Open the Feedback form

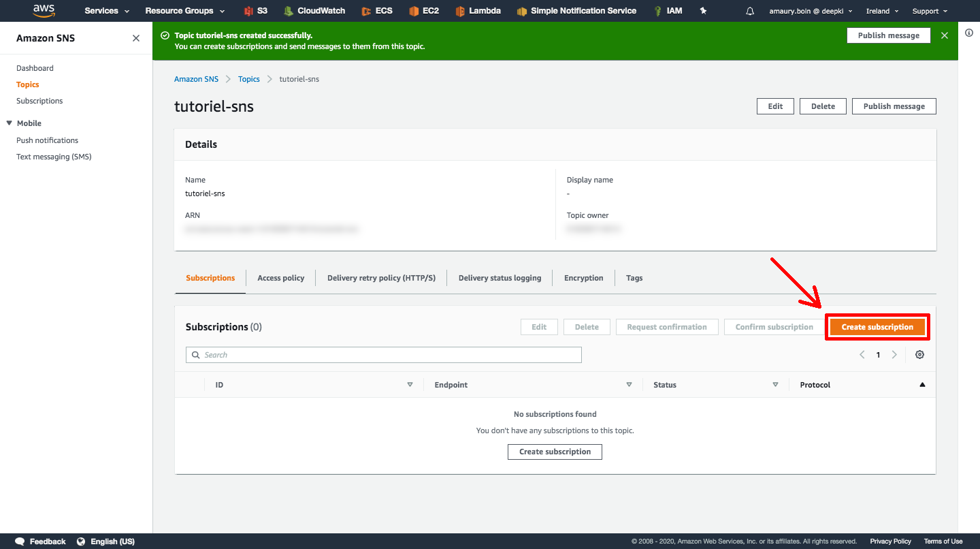(41, 542)
